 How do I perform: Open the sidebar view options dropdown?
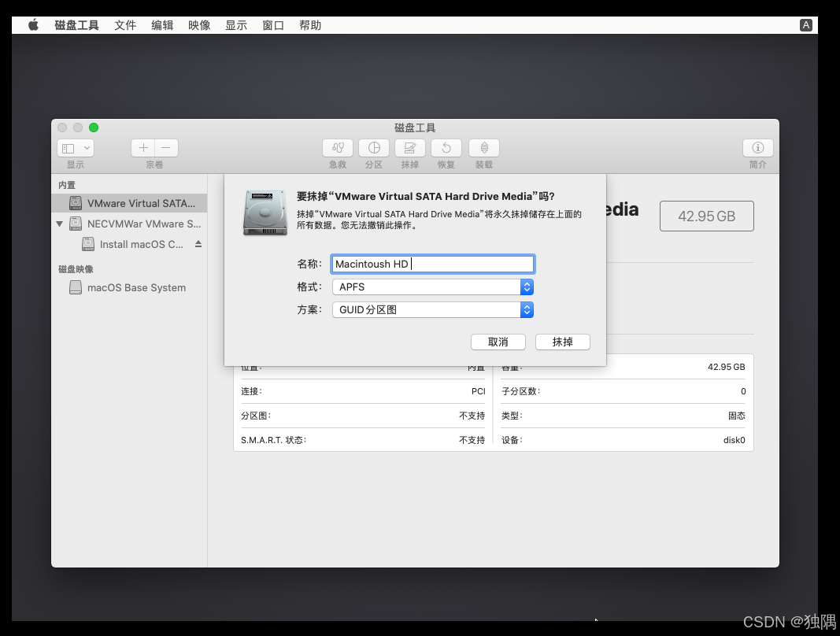tap(76, 148)
